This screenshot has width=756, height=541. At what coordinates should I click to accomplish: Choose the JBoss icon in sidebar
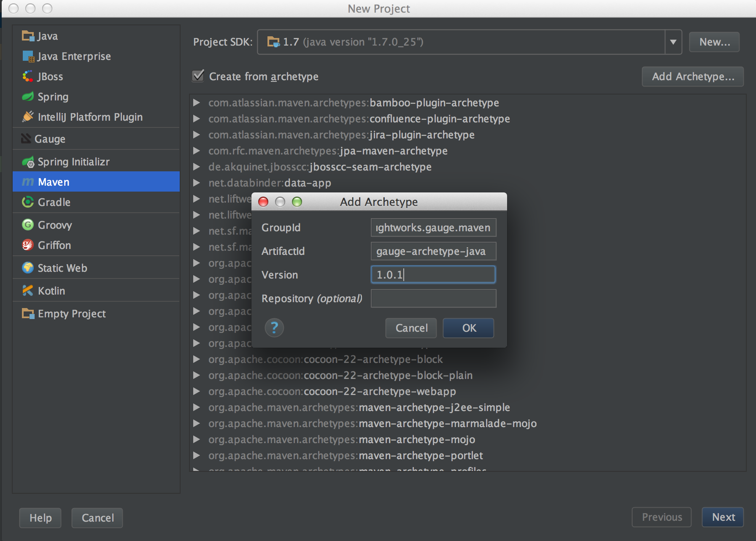[28, 76]
